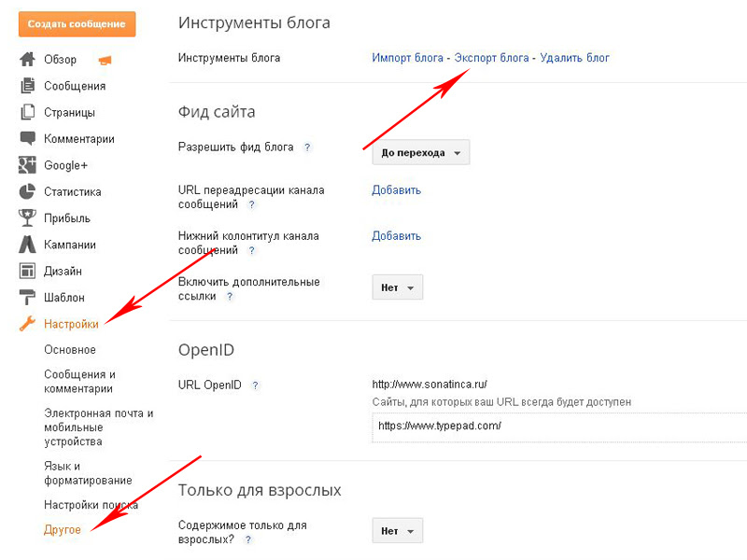Select Другое settings subsection
This screenshot has height=560, width=747.
pos(63,529)
